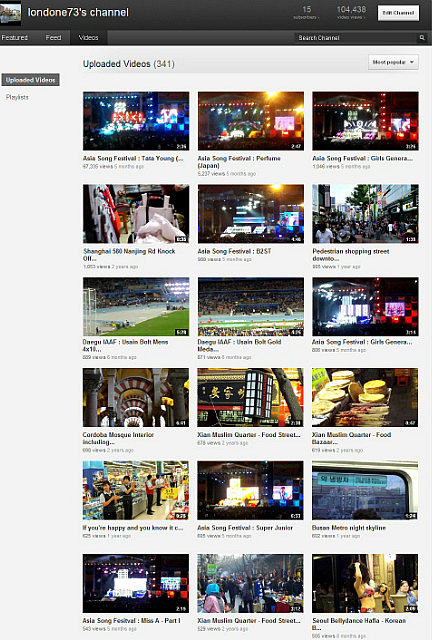
Task: Select Uploaded Videos in sidebar
Action: 31,80
